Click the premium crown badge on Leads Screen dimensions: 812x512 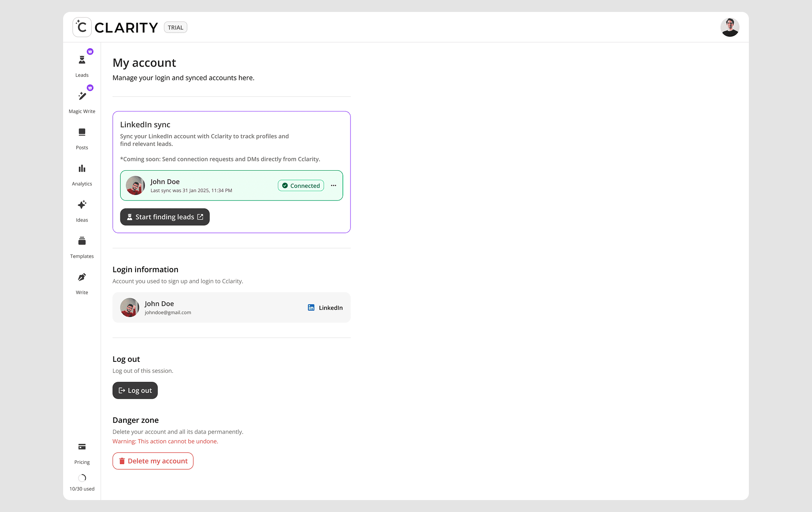90,52
